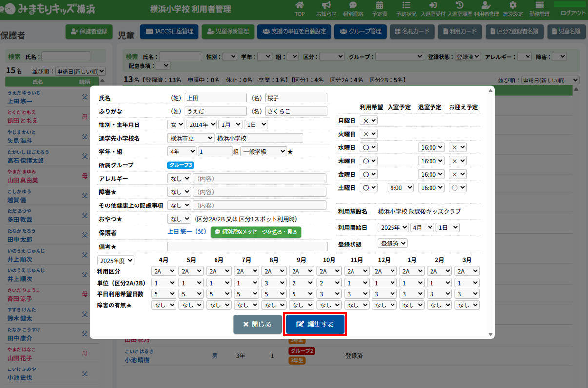Open the アレルギー なし selector
The image size is (588, 388).
(178, 179)
